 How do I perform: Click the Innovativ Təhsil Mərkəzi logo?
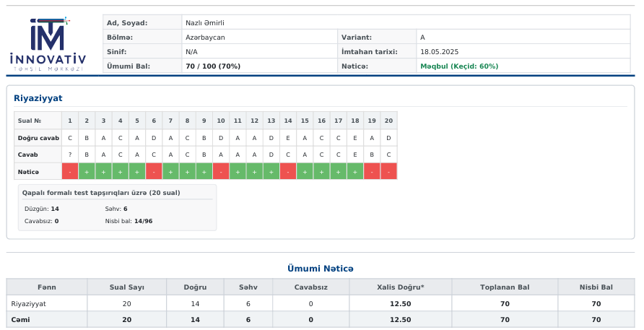coord(48,44)
